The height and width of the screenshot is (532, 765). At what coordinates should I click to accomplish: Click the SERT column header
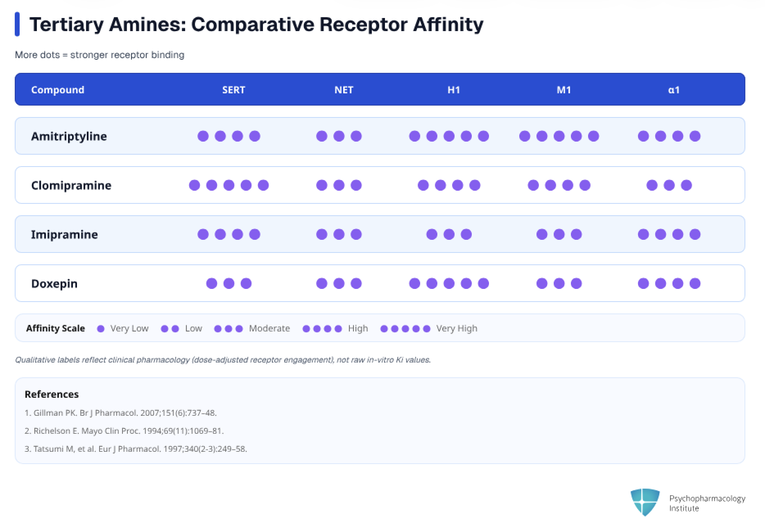click(x=233, y=90)
